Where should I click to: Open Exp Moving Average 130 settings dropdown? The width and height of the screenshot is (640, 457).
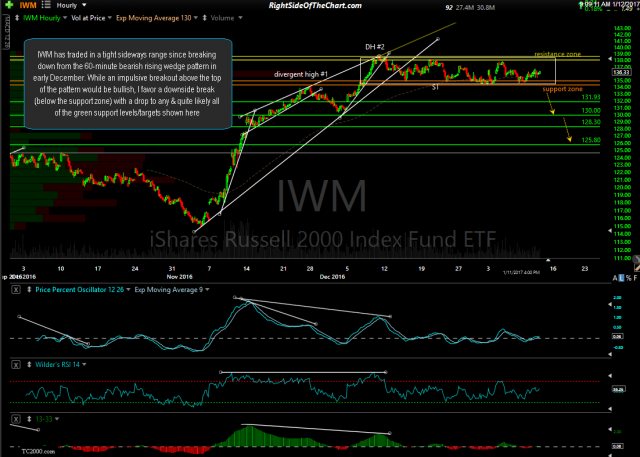[x=196, y=18]
